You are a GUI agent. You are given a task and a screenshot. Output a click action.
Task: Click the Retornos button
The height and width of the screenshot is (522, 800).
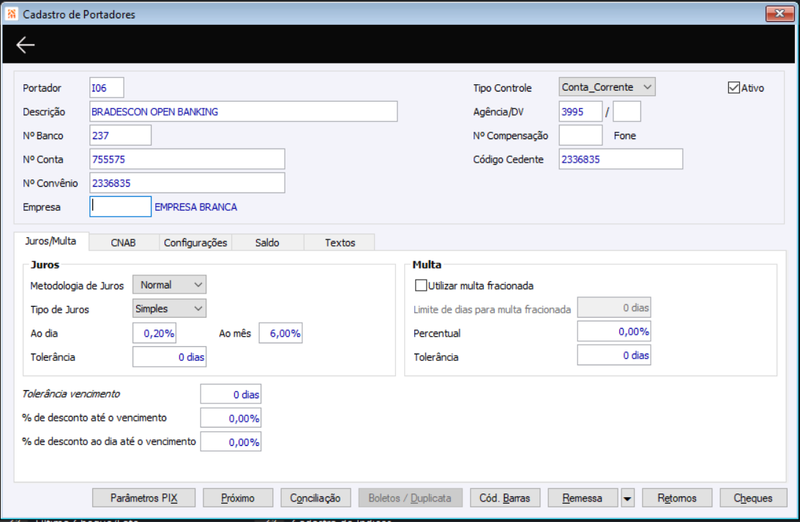[677, 498]
